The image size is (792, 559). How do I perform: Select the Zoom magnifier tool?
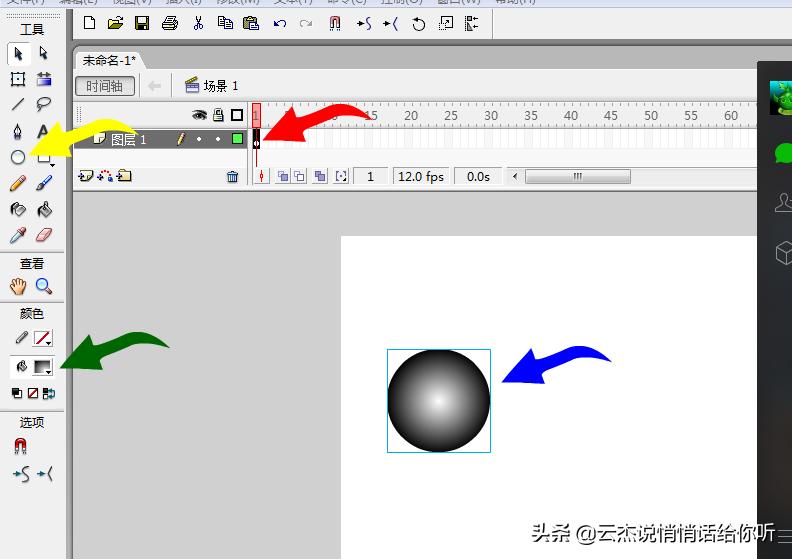coord(44,286)
